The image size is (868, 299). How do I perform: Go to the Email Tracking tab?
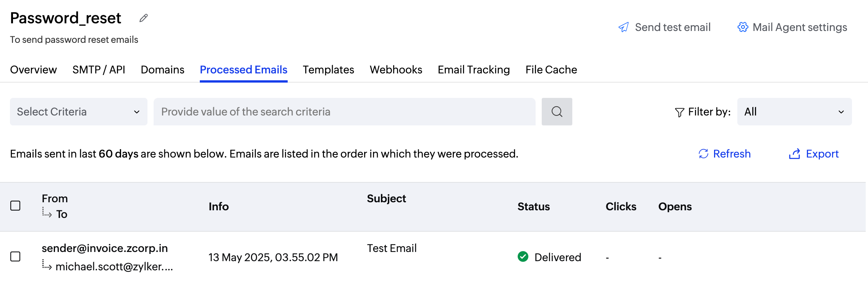474,70
